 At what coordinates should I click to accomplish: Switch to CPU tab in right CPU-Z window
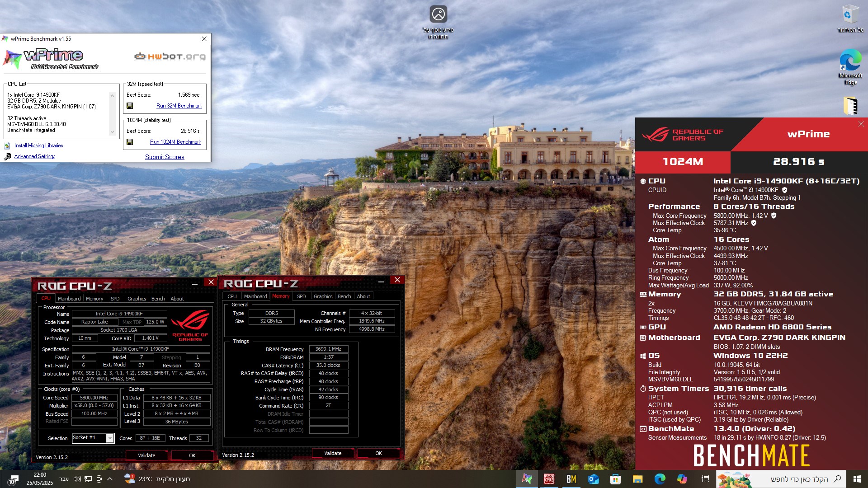pos(232,296)
